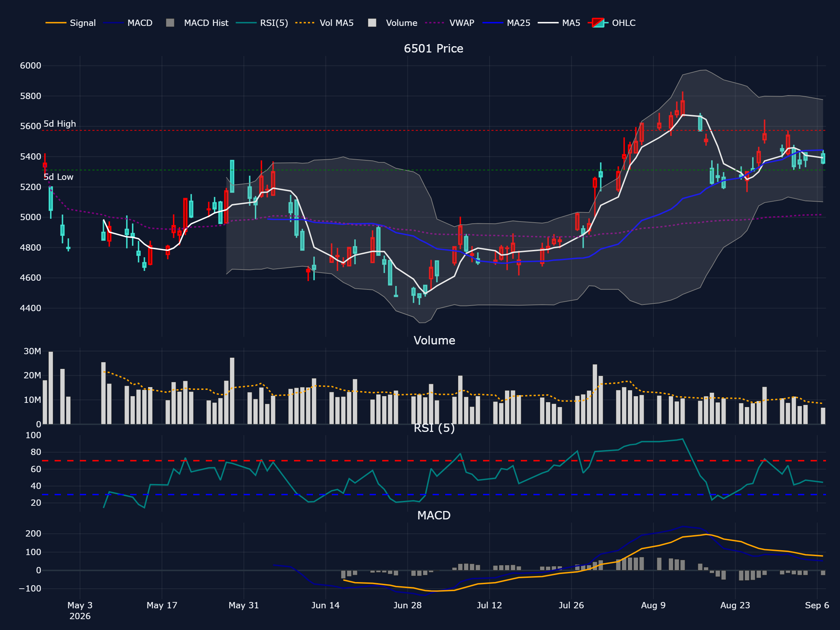Click the 'Jun 28' date label

coord(407,605)
